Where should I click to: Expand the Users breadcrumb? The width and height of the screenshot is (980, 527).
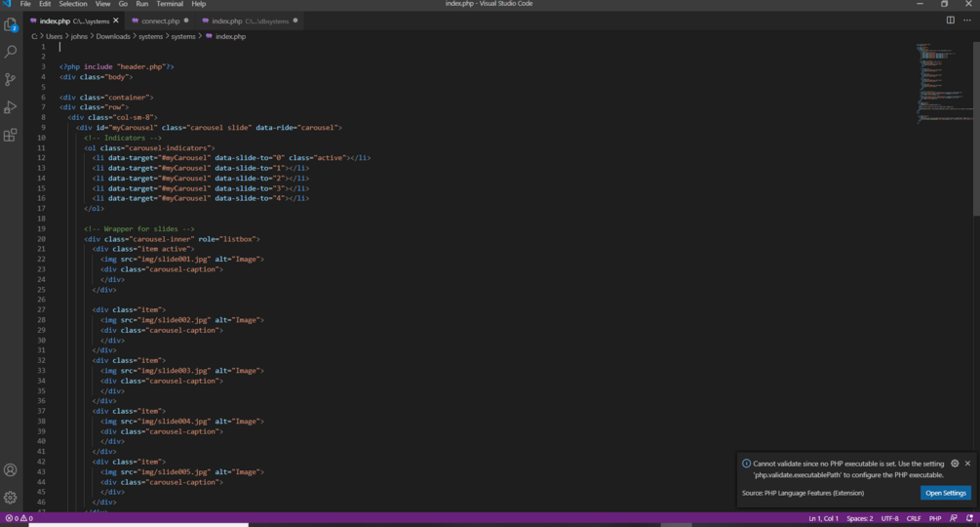click(x=55, y=36)
